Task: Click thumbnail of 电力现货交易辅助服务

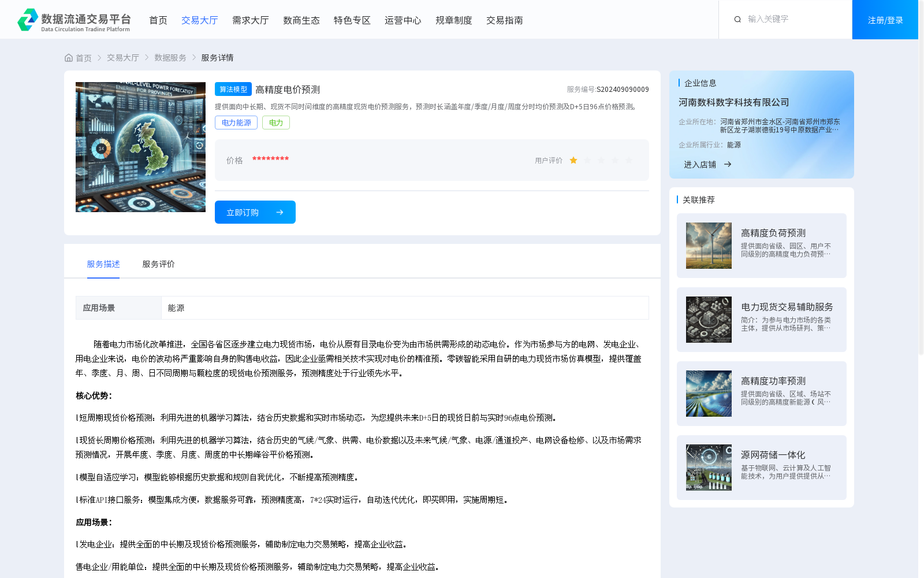Action: 709,320
